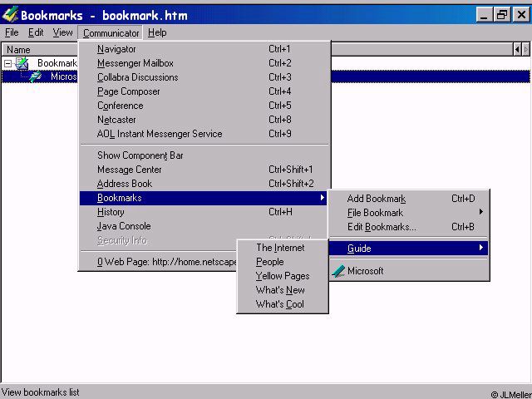Viewport: 532px width, 399px height.
Task: Open Yellow Pages guide entry
Action: [283, 276]
